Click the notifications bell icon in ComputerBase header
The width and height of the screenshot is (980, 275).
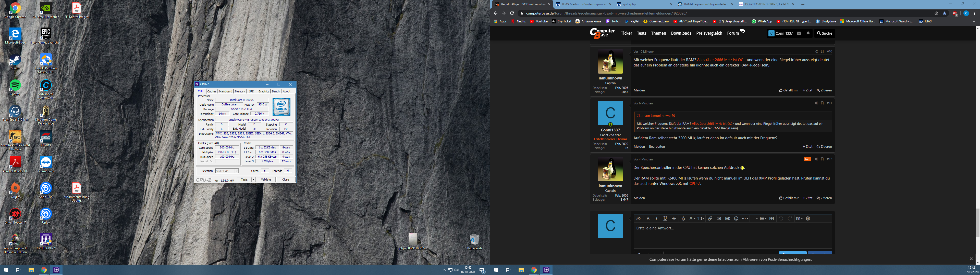point(808,33)
